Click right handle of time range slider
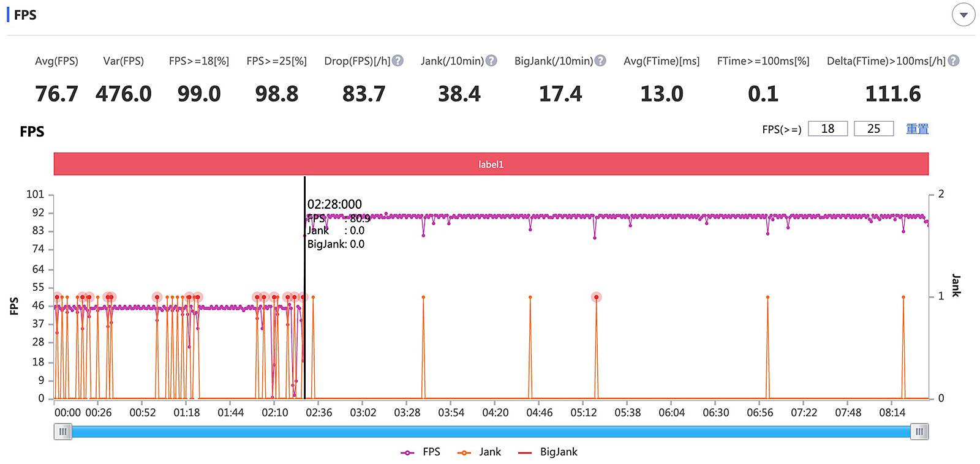This screenshot has height=464, width=980. tap(919, 432)
